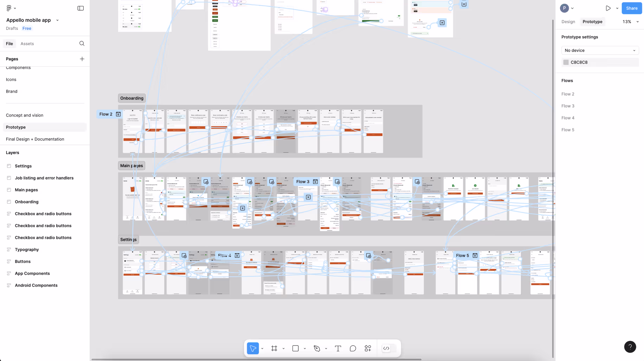The width and height of the screenshot is (644, 361).
Task: Select the Comment tool
Action: click(353, 348)
